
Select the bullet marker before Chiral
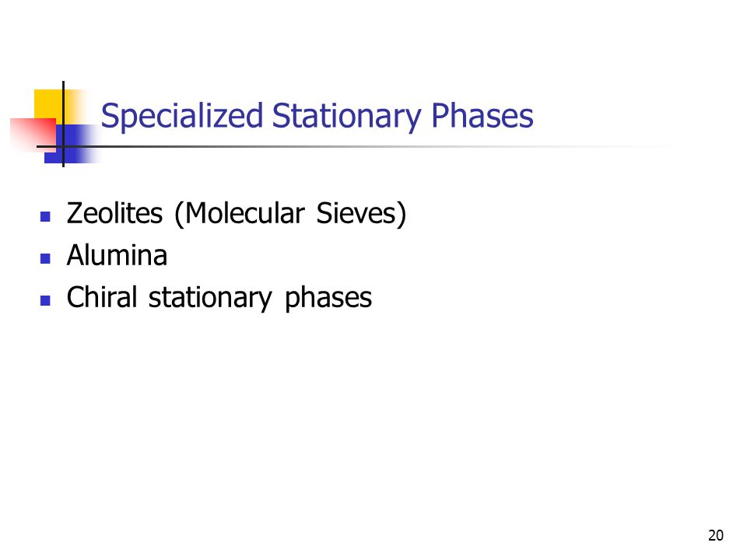click(45, 300)
